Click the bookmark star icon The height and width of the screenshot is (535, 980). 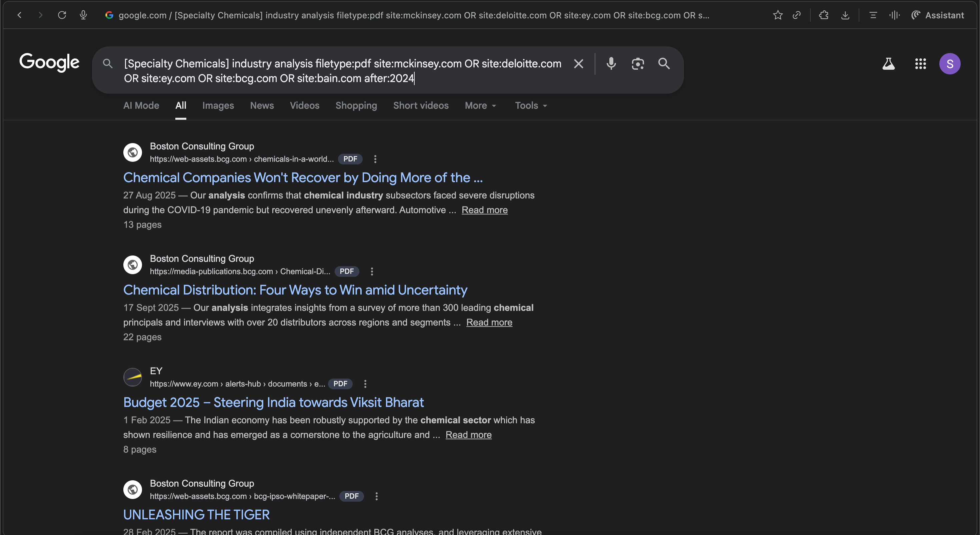click(778, 15)
